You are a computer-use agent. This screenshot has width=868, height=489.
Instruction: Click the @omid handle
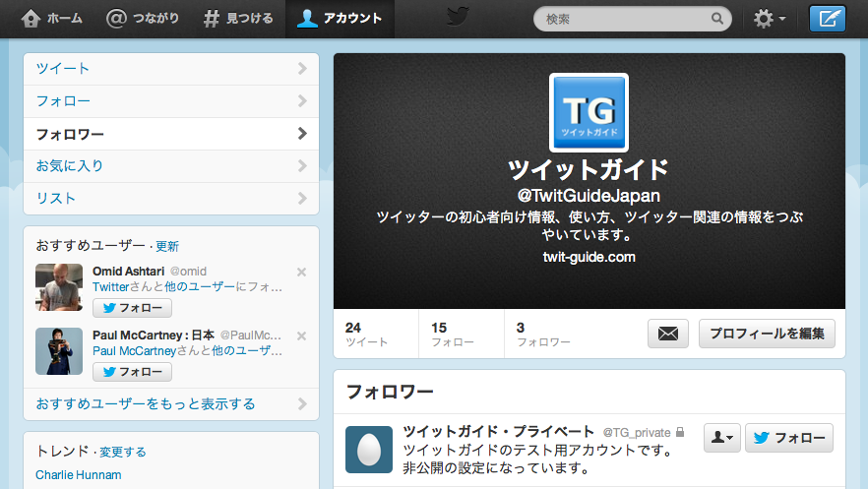[x=188, y=272]
